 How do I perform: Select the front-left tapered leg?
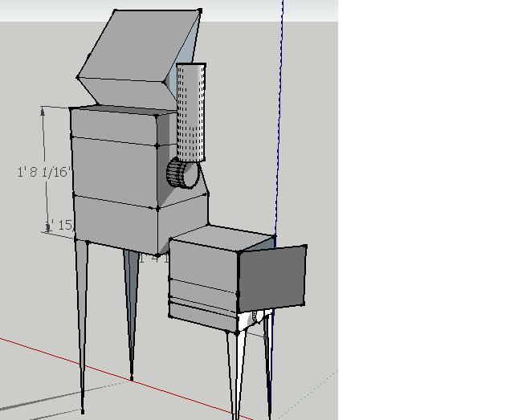82,321
